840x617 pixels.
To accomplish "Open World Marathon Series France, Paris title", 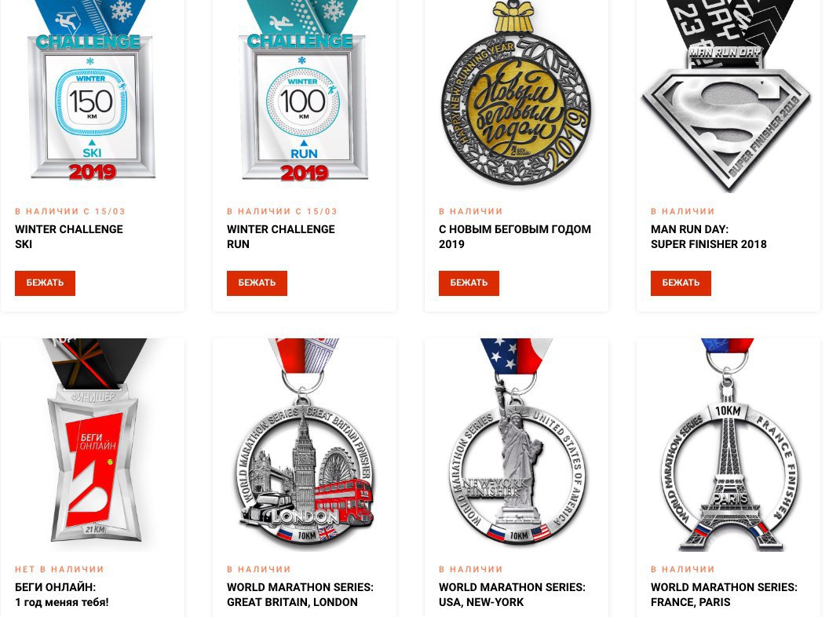I will coord(724,594).
